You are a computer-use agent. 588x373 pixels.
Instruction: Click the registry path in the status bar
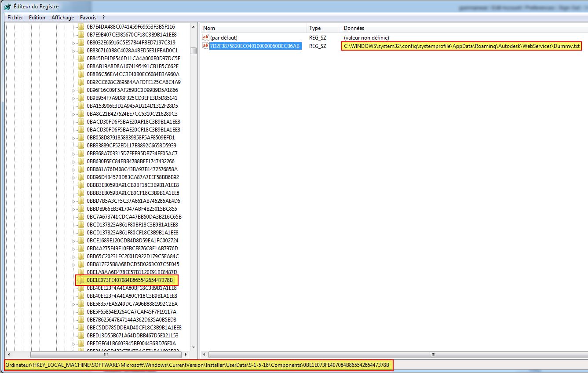click(x=198, y=365)
